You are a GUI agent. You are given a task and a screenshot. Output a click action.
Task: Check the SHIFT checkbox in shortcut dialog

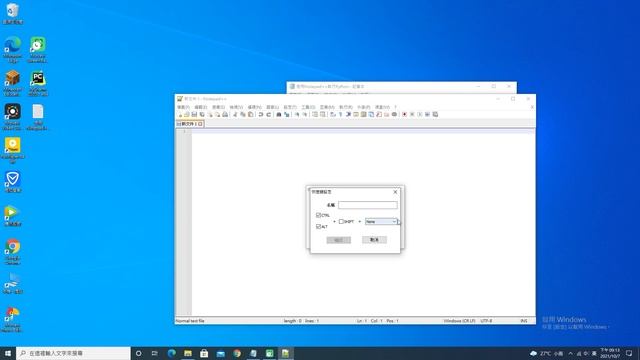click(x=341, y=222)
